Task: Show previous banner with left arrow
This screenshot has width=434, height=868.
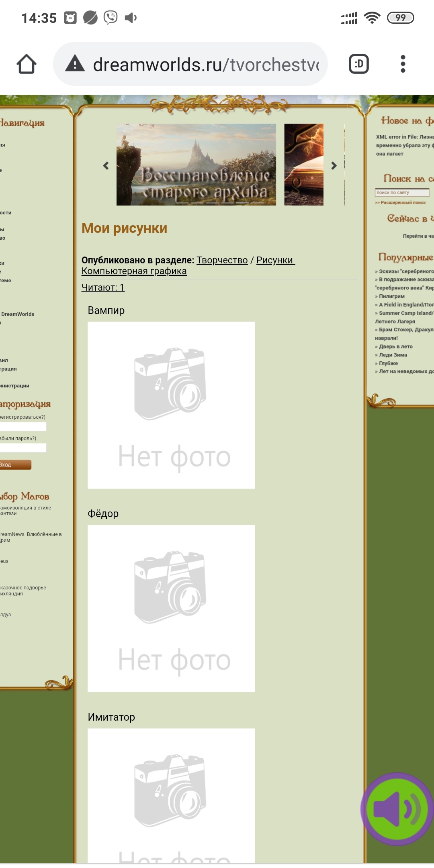Action: [x=106, y=165]
